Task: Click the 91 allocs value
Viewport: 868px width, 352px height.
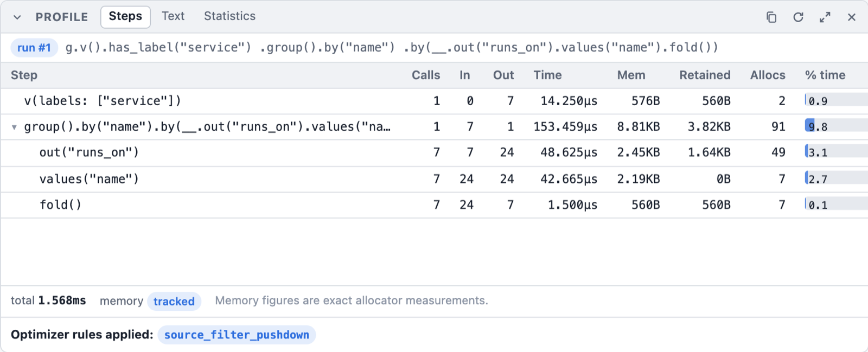Action: tap(778, 127)
